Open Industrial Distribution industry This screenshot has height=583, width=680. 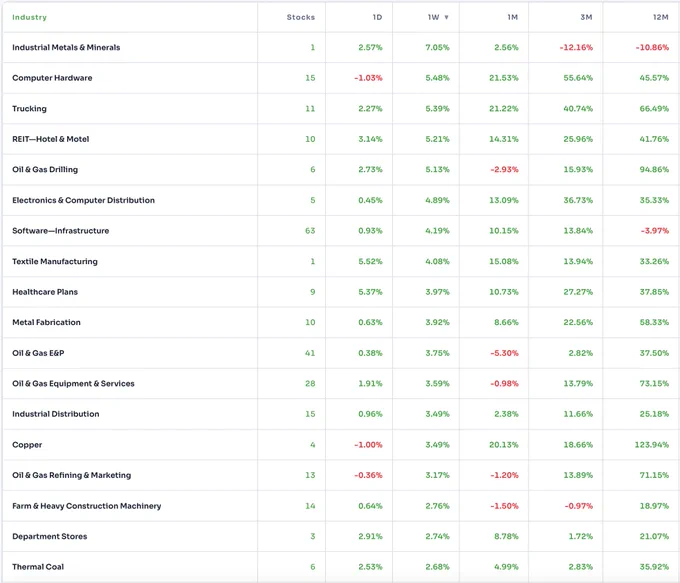pos(56,414)
